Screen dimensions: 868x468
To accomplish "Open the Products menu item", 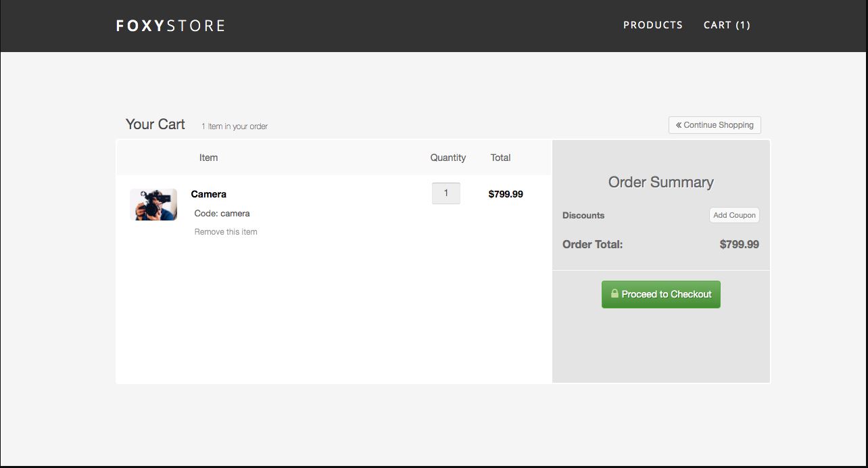I will tap(652, 25).
